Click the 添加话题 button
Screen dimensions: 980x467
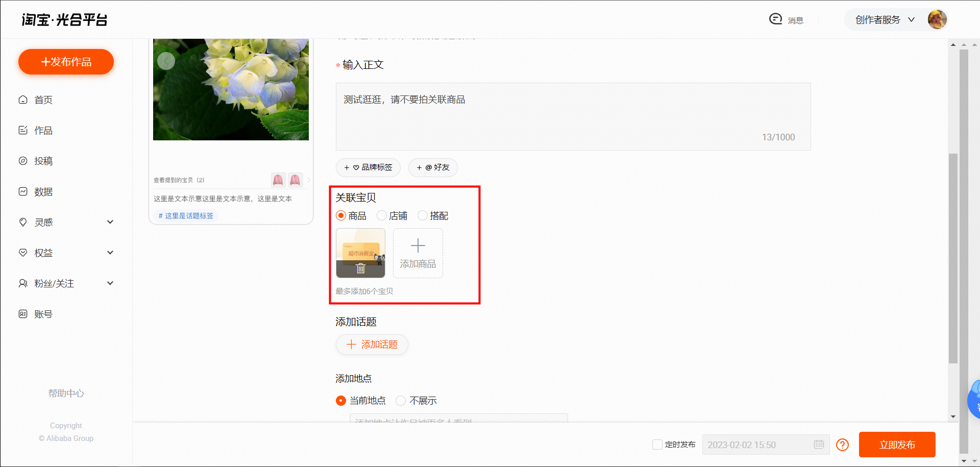[x=372, y=345]
